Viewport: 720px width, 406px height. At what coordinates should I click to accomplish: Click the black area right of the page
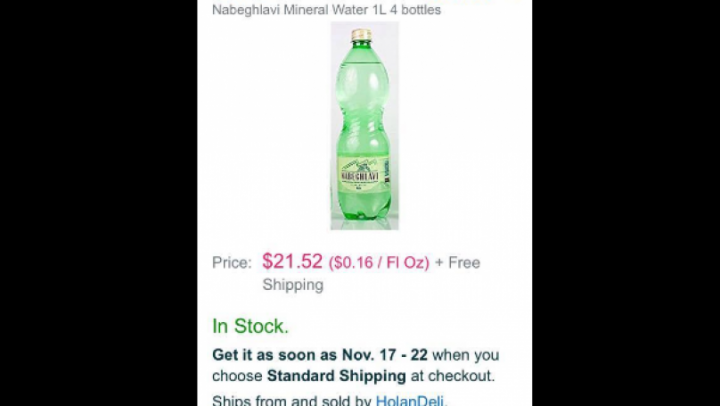[626, 203]
